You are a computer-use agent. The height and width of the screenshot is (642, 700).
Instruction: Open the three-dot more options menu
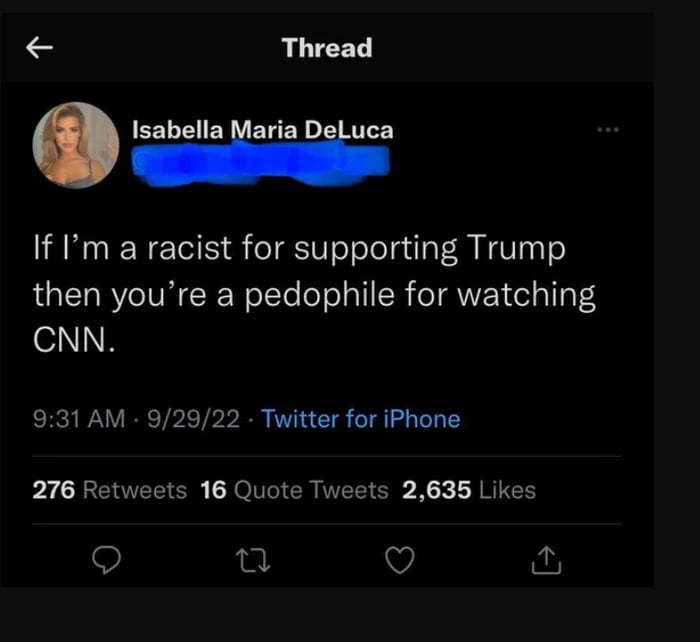point(608,130)
